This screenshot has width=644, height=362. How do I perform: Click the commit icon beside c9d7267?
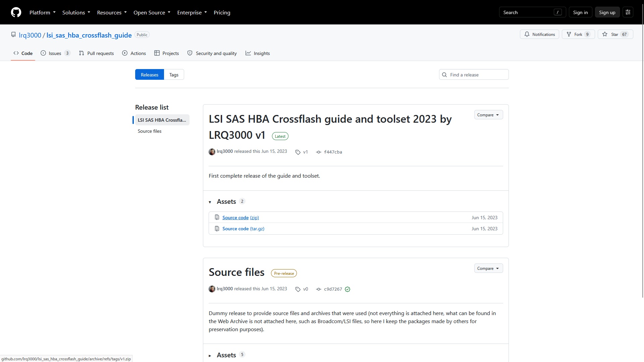click(319, 289)
